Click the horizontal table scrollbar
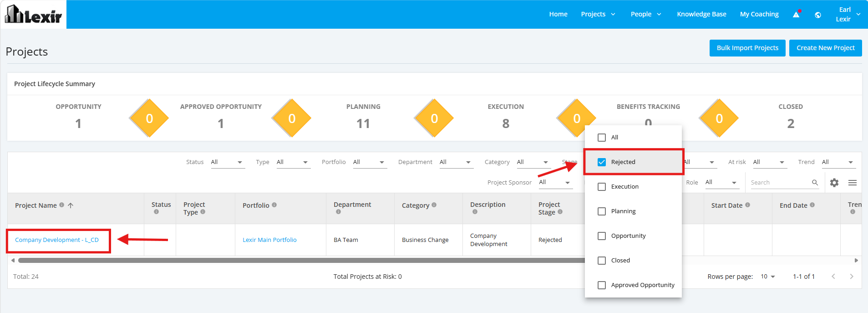Image resolution: width=868 pixels, height=313 pixels. (x=301, y=261)
